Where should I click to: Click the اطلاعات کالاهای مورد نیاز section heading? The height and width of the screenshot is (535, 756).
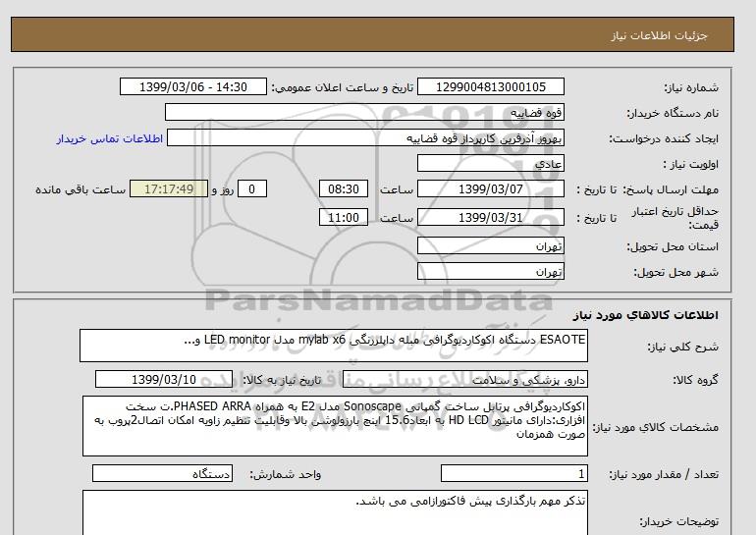click(x=645, y=315)
